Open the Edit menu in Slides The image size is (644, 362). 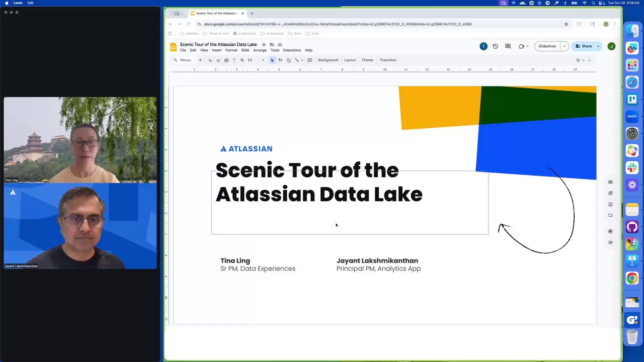[193, 50]
